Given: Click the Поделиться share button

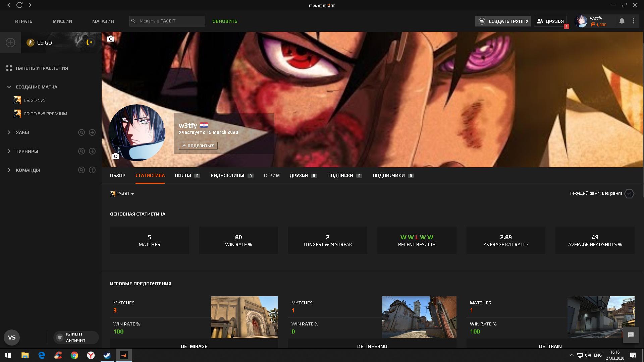Looking at the screenshot, I should [x=198, y=146].
